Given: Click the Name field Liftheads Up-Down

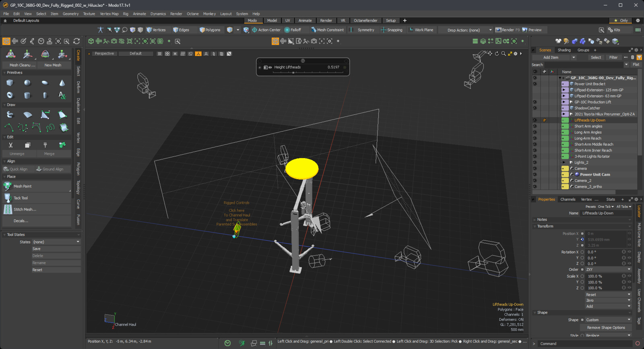Looking at the screenshot, I should tap(606, 213).
